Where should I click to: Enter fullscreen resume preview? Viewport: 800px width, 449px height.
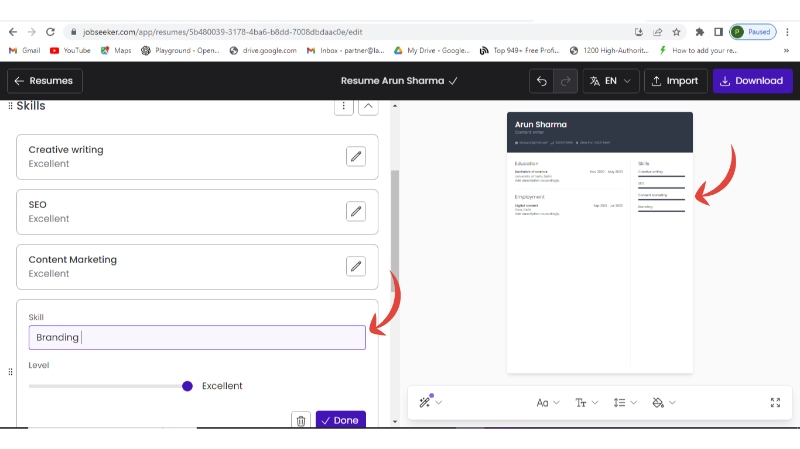point(775,402)
